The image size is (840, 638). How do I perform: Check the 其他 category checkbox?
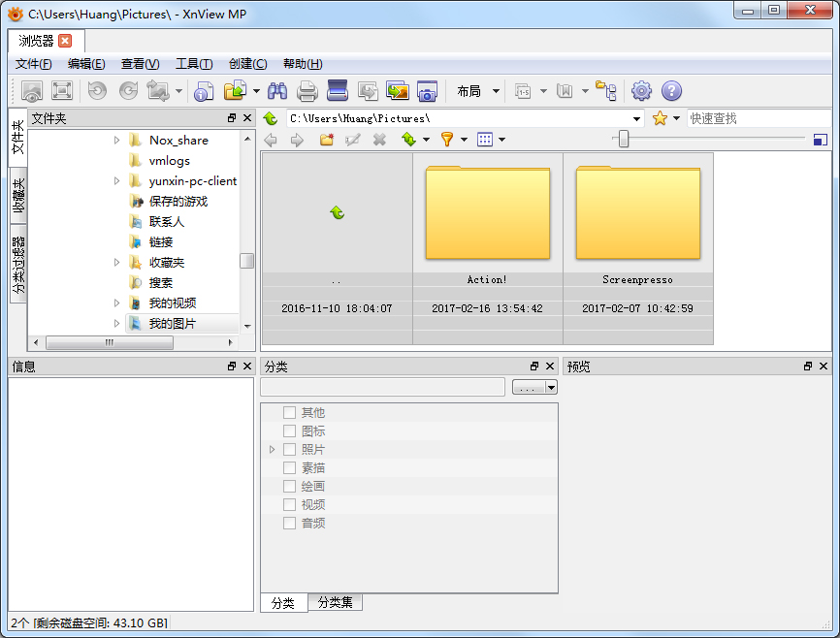(289, 412)
